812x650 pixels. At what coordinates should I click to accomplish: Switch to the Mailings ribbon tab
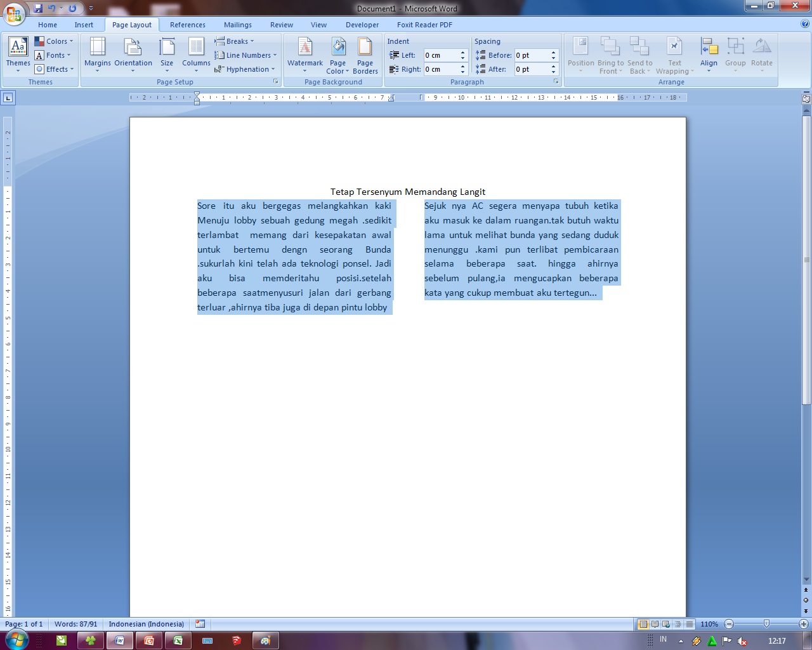click(x=237, y=25)
